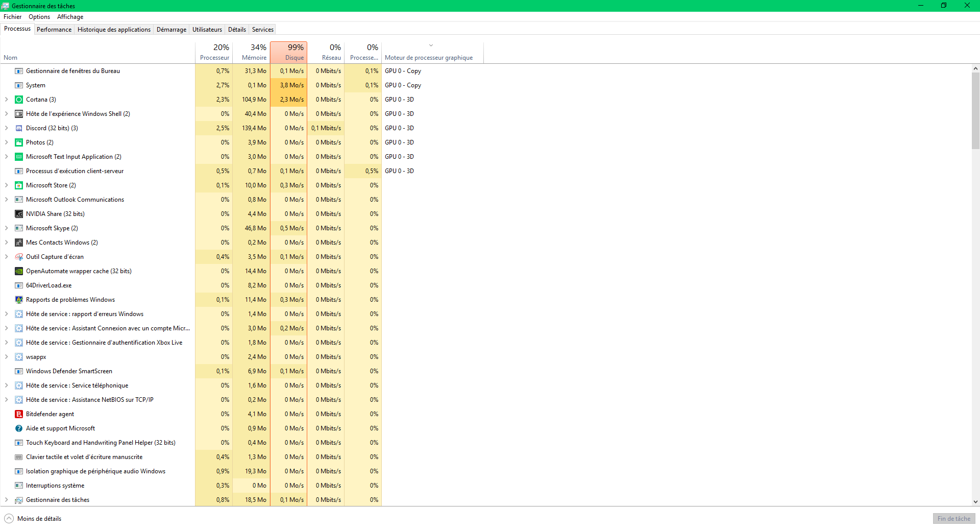
Task: Click the Fin de tâche button
Action: (x=954, y=519)
